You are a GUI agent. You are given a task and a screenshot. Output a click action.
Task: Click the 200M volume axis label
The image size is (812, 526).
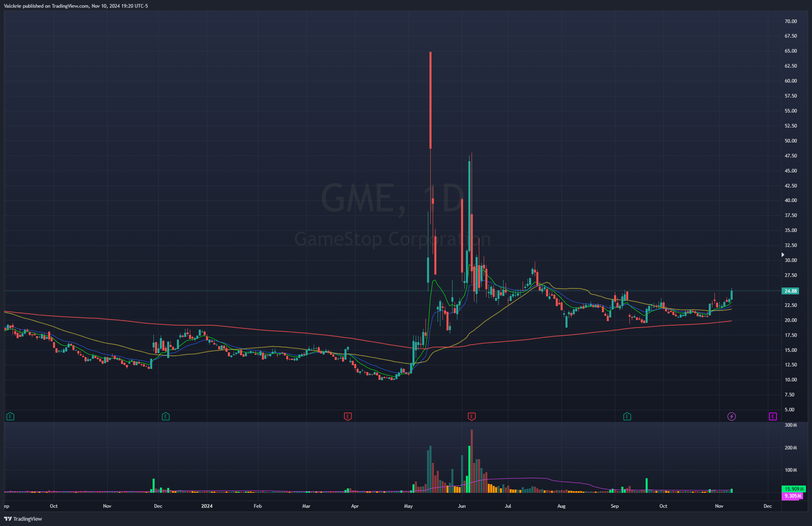[791, 448]
